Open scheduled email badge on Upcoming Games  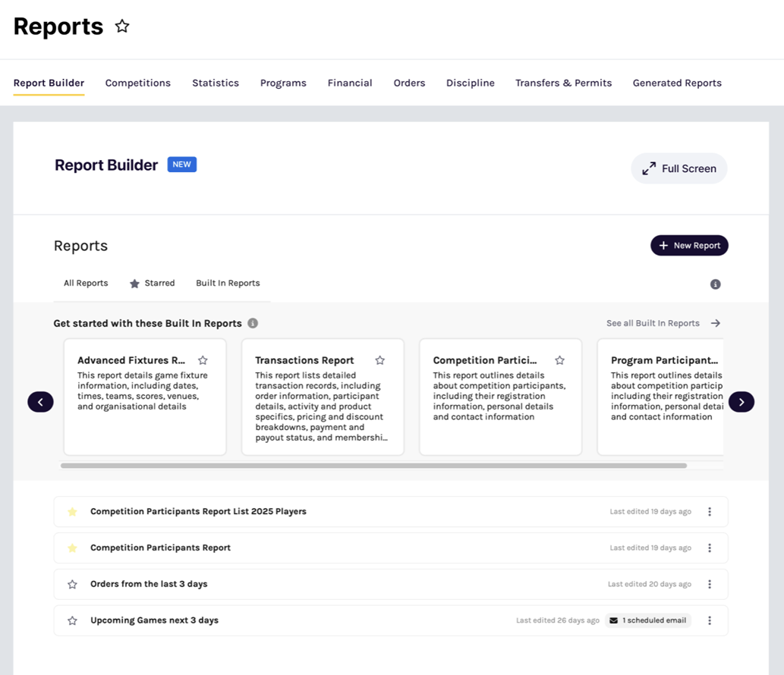point(648,620)
